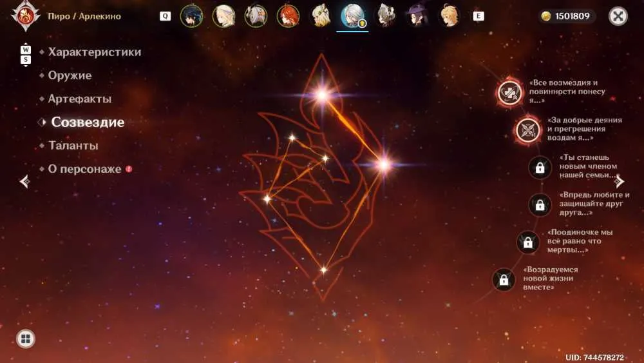Viewport: 644px width, 363px height.
Task: Select the blonde character portrait beside the dark-haired one
Action: click(x=223, y=16)
